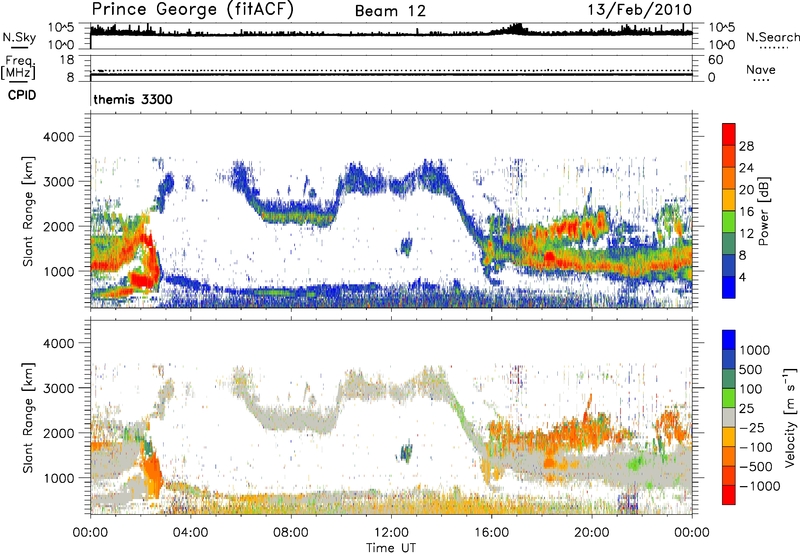Click the '18' frequency axis label

pyautogui.click(x=67, y=60)
